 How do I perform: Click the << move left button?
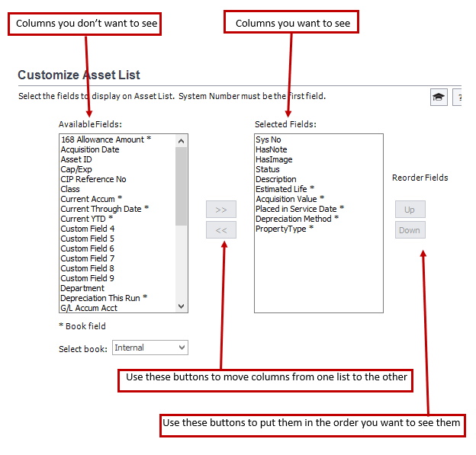[x=221, y=229]
